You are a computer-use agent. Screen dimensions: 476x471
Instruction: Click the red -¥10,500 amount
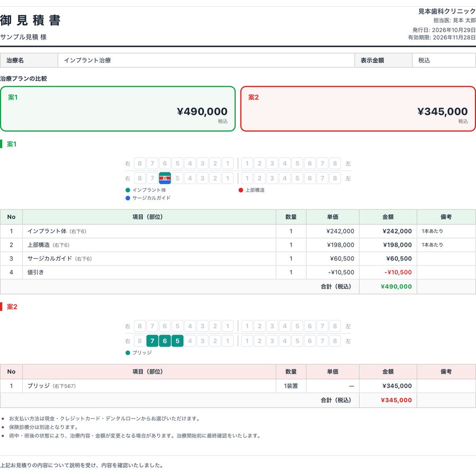398,272
